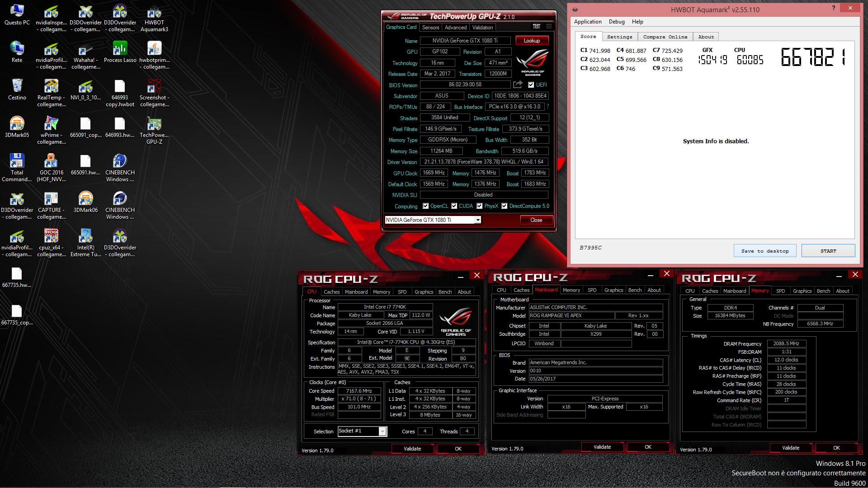This screenshot has width=868, height=488.
Task: Click GPU-Z screenshot camera icon
Action: [537, 27]
